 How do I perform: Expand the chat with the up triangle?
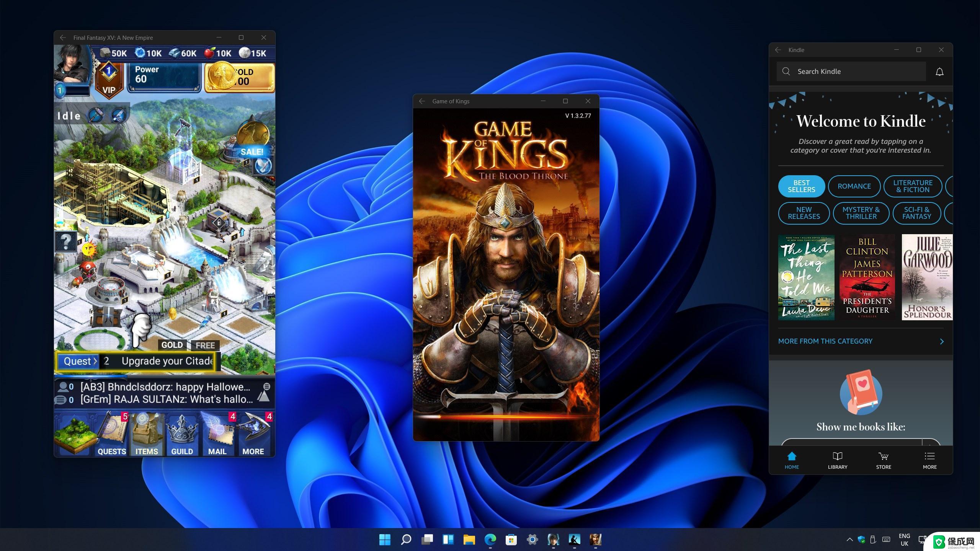pos(263,396)
